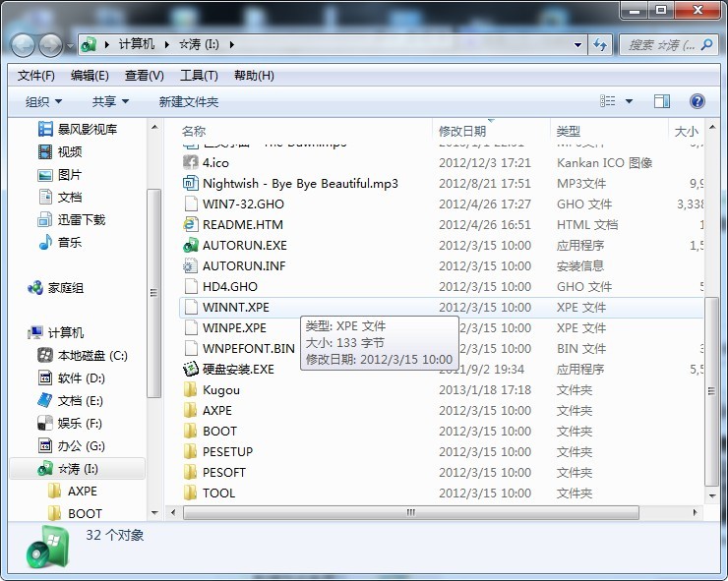728x581 pixels.
Task: Open the 视频 library
Action: click(60, 151)
